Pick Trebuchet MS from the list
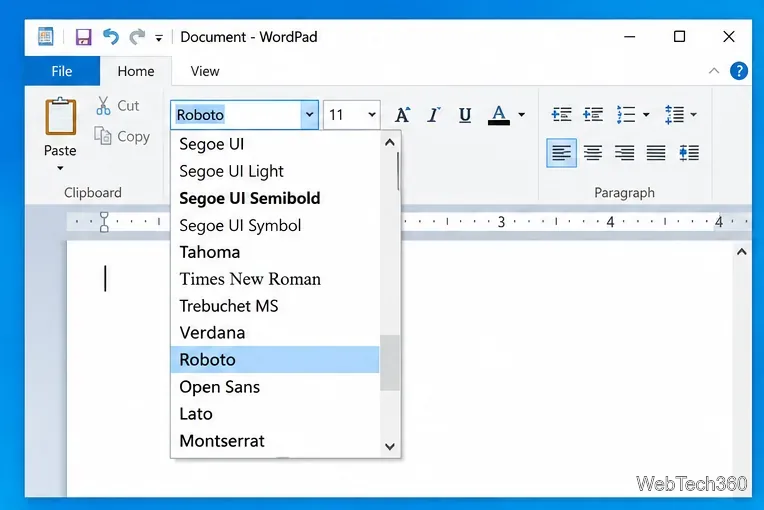 275,305
